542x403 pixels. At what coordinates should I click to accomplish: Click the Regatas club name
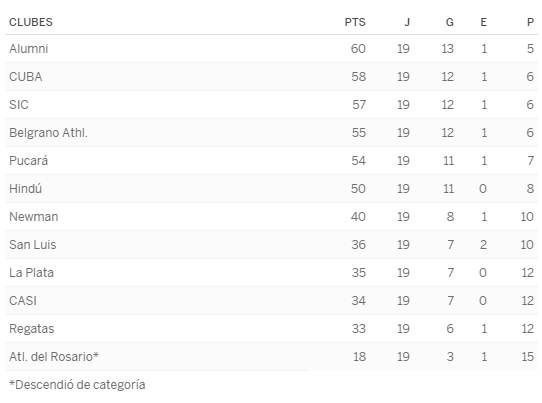click(x=32, y=329)
